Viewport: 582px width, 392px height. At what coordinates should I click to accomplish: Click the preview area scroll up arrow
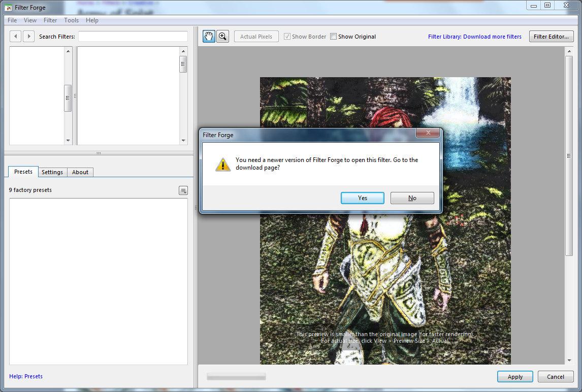[569, 51]
